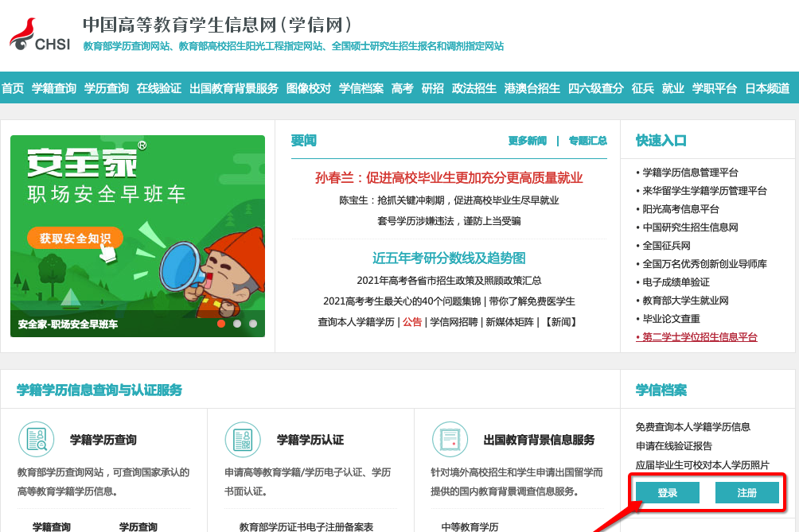The image size is (799, 532).
Task: Open the red 公告 link
Action: pos(412,322)
